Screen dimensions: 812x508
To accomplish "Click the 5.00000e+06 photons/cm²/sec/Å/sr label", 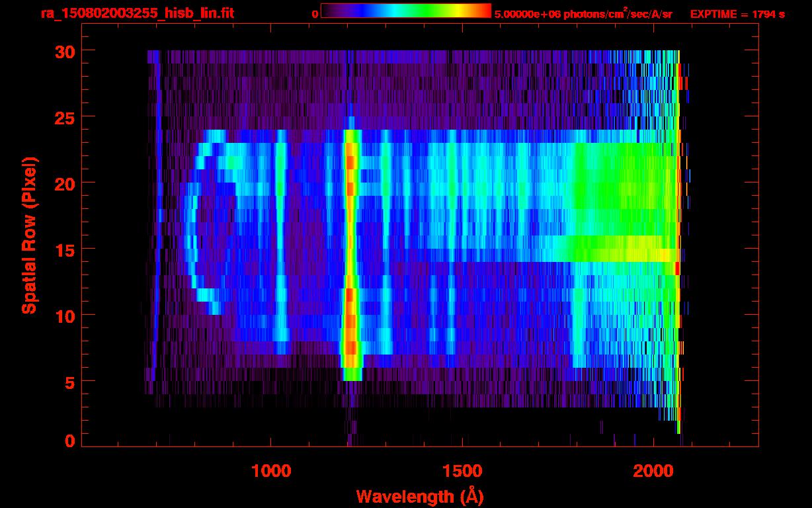I will 583,13.
